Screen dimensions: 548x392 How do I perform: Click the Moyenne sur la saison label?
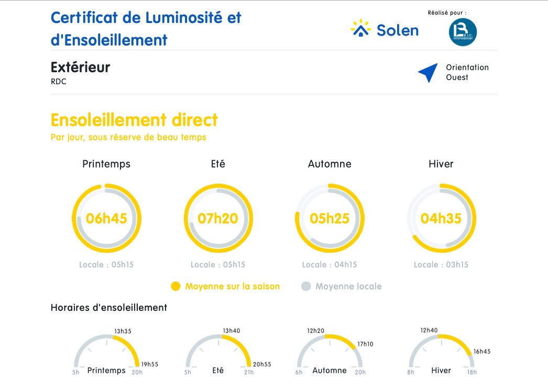pos(233,286)
